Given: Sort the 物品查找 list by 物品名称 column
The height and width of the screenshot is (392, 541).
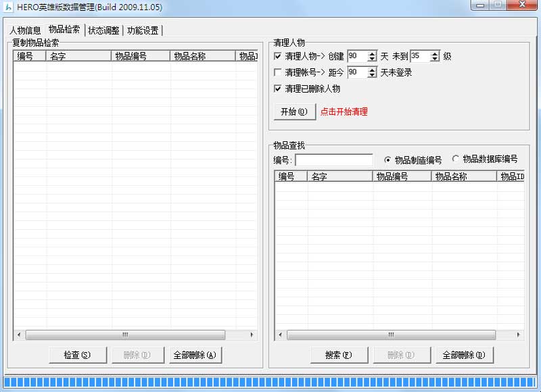Looking at the screenshot, I should [x=464, y=176].
